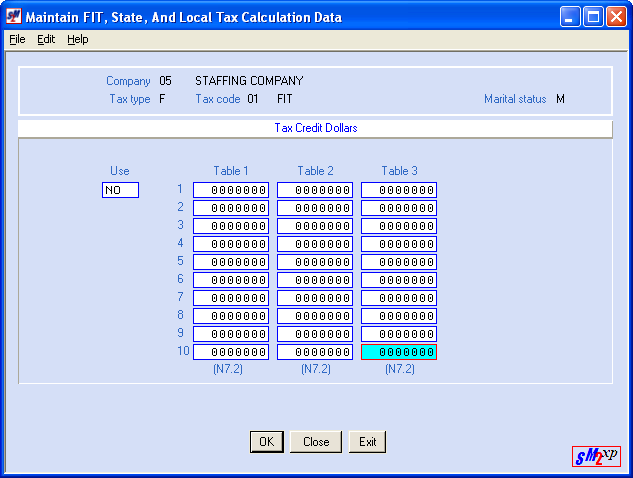Open the File menu
The image size is (633, 478).
pyautogui.click(x=17, y=39)
